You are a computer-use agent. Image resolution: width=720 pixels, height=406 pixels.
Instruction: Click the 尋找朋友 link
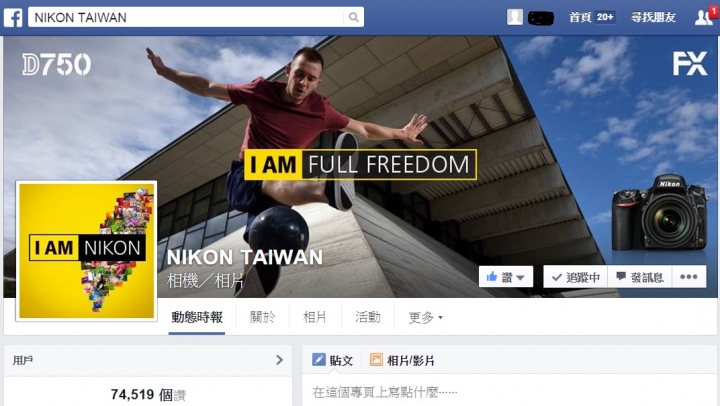tap(653, 17)
